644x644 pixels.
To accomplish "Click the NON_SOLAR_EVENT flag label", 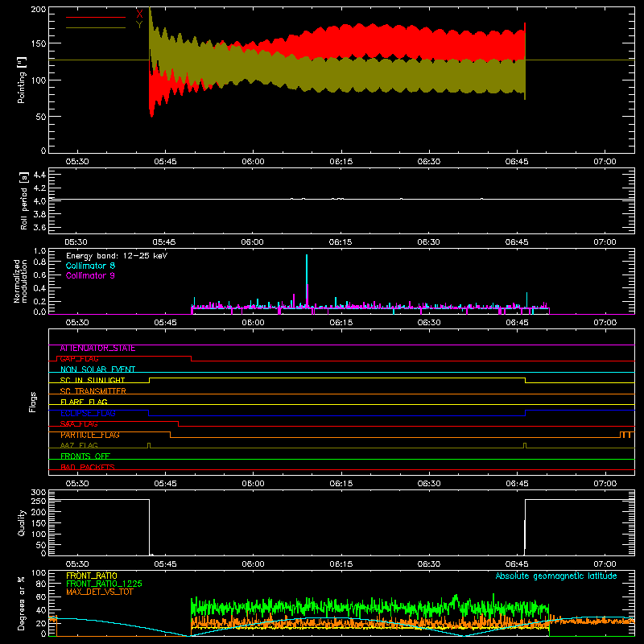I will pos(97,369).
